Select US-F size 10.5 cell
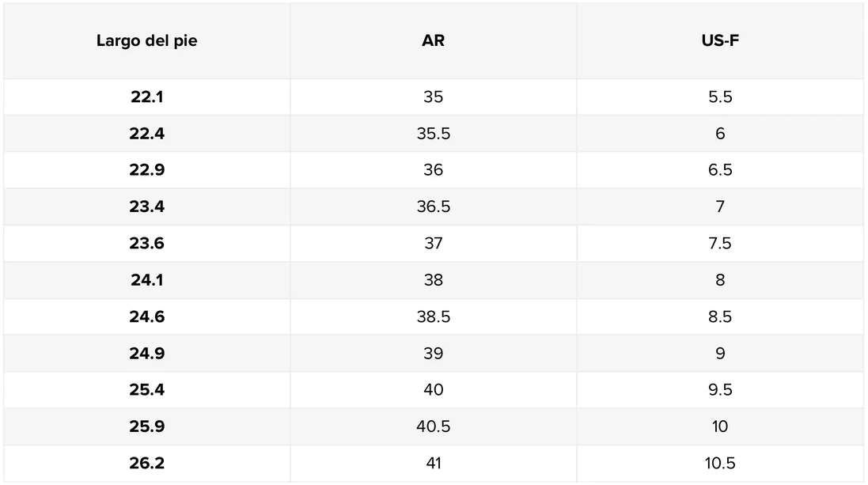 coord(719,463)
